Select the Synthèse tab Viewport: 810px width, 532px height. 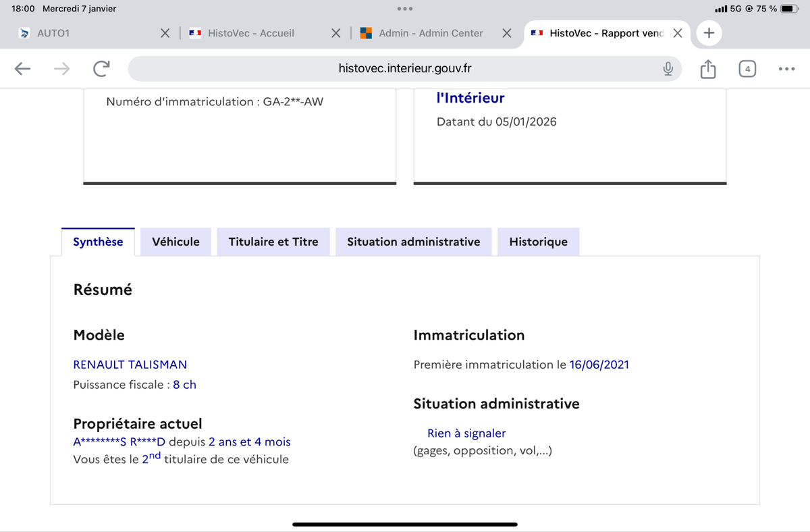tap(98, 242)
